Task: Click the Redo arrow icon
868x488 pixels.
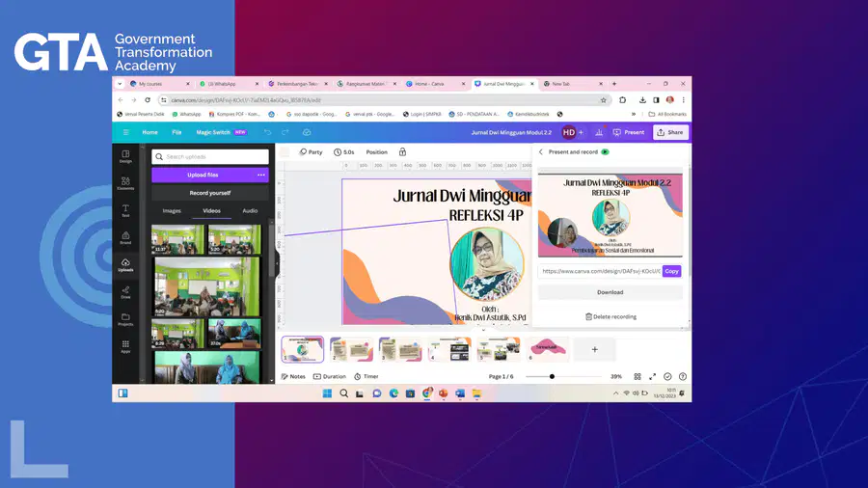Action: (x=285, y=132)
